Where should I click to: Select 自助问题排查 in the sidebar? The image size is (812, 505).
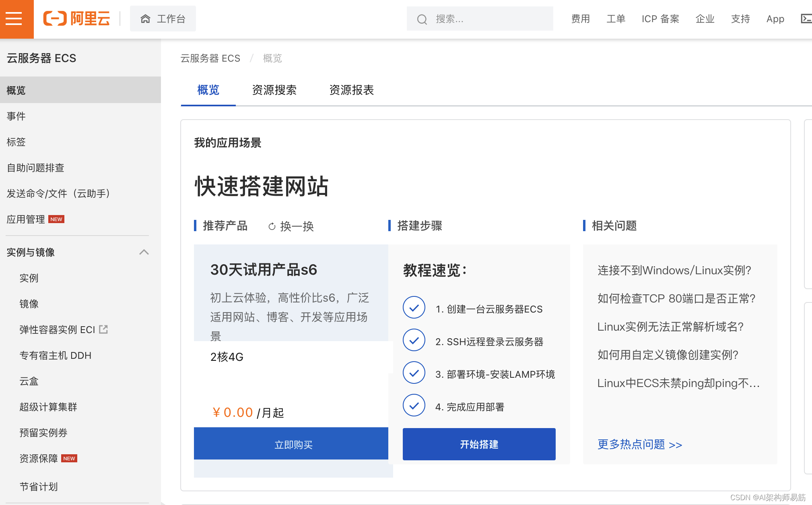tap(80, 168)
